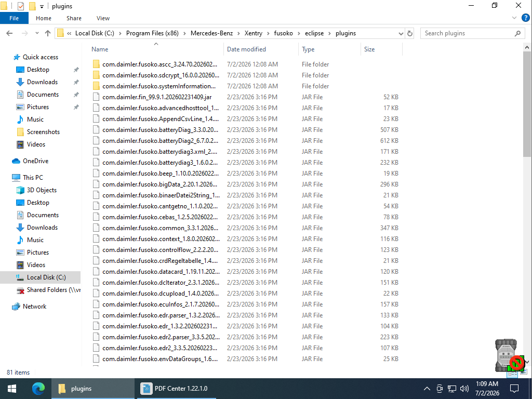Open the Windows Start menu
The image size is (532, 399).
click(12, 389)
